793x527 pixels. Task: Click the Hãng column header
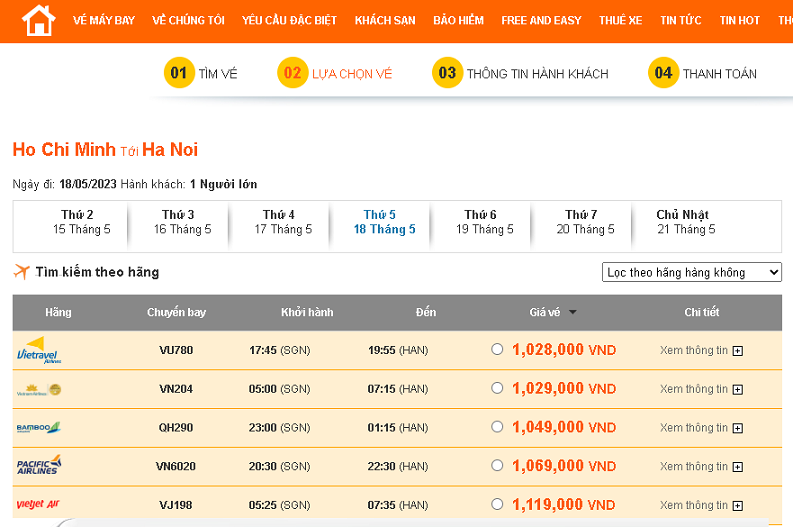coord(58,312)
